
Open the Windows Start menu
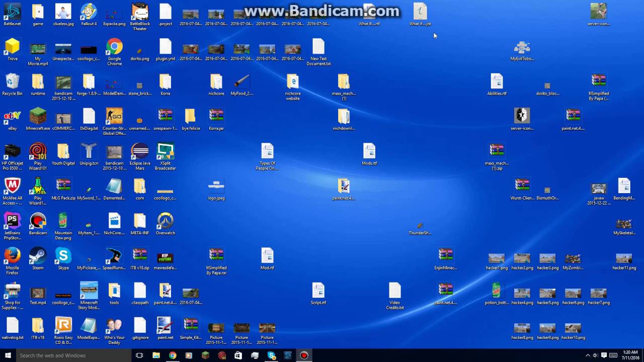pyautogui.click(x=8, y=355)
